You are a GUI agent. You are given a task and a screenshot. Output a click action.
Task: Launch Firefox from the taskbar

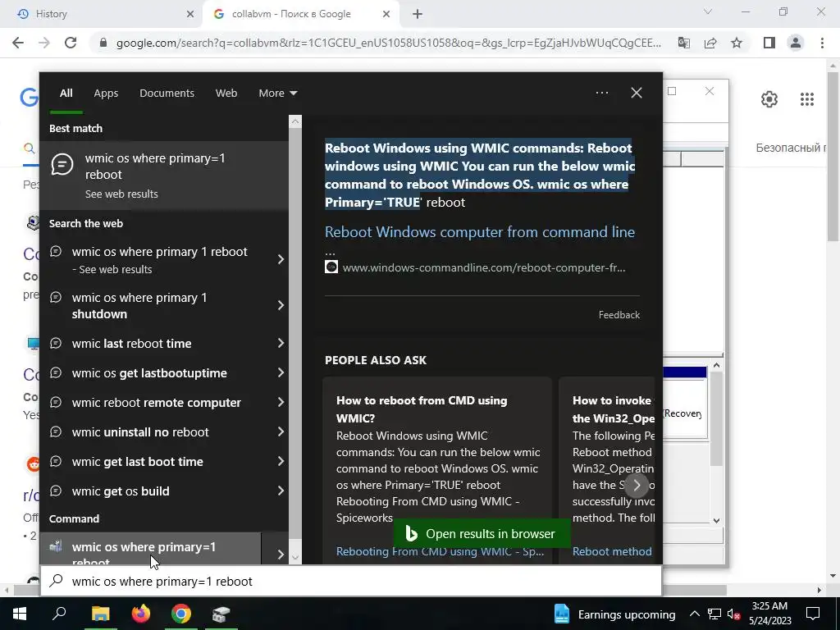pyautogui.click(x=141, y=614)
